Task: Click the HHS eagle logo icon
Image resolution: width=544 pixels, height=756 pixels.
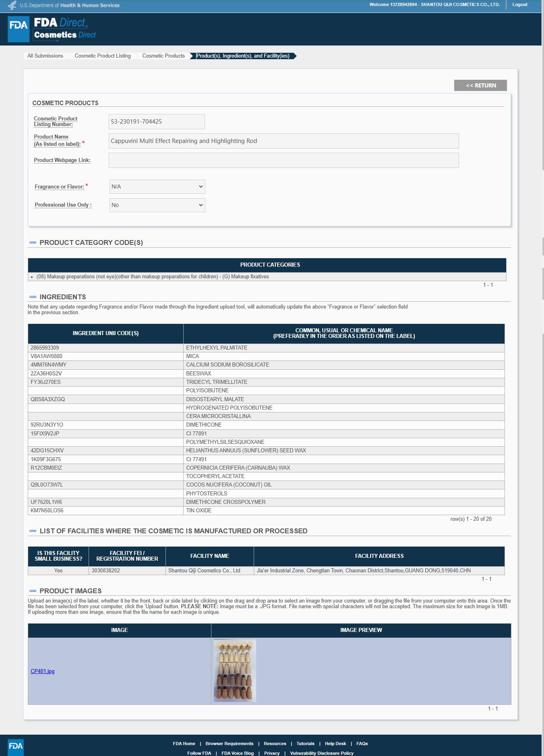Action: (x=12, y=5)
